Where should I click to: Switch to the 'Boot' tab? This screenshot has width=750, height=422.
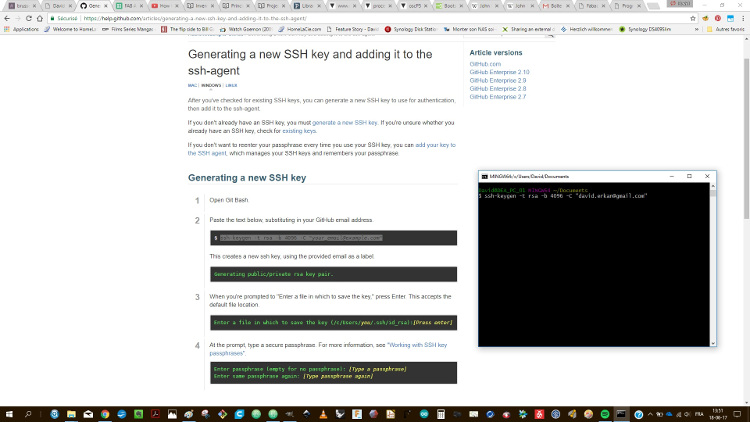point(449,6)
